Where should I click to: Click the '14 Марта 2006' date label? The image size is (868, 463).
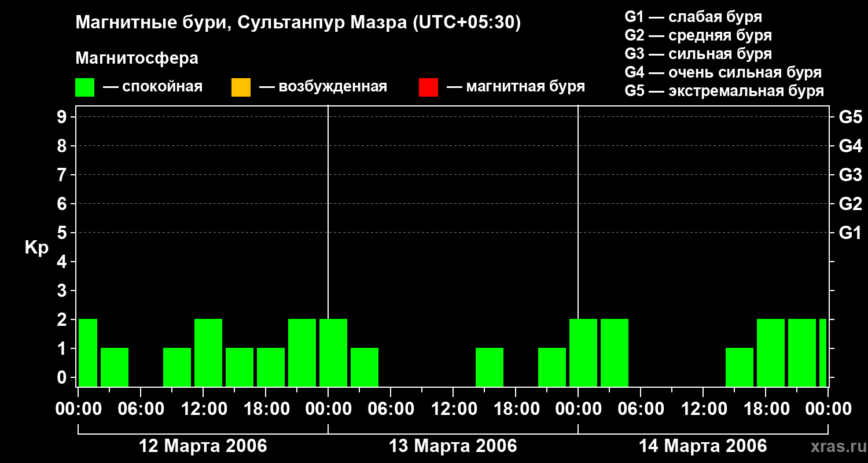tap(703, 446)
